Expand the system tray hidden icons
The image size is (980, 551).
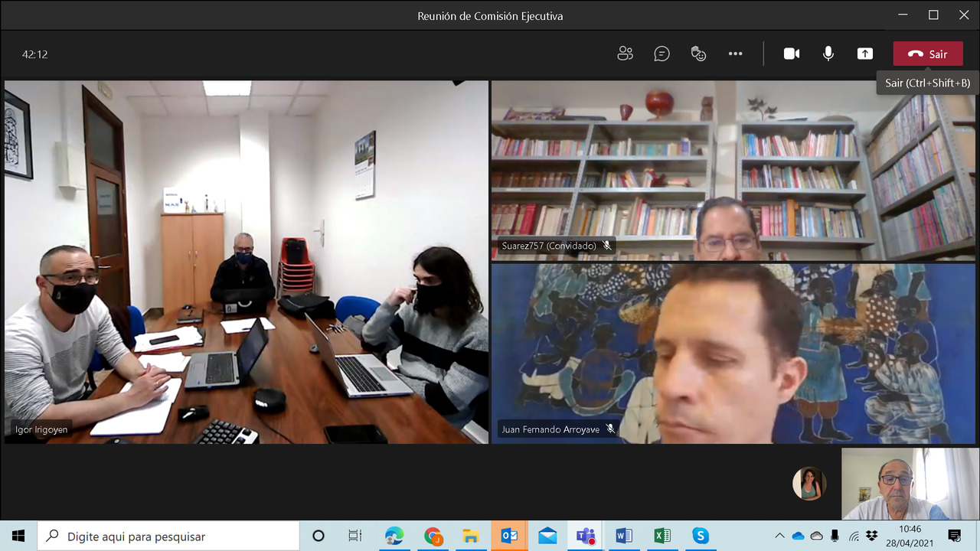[x=779, y=536]
